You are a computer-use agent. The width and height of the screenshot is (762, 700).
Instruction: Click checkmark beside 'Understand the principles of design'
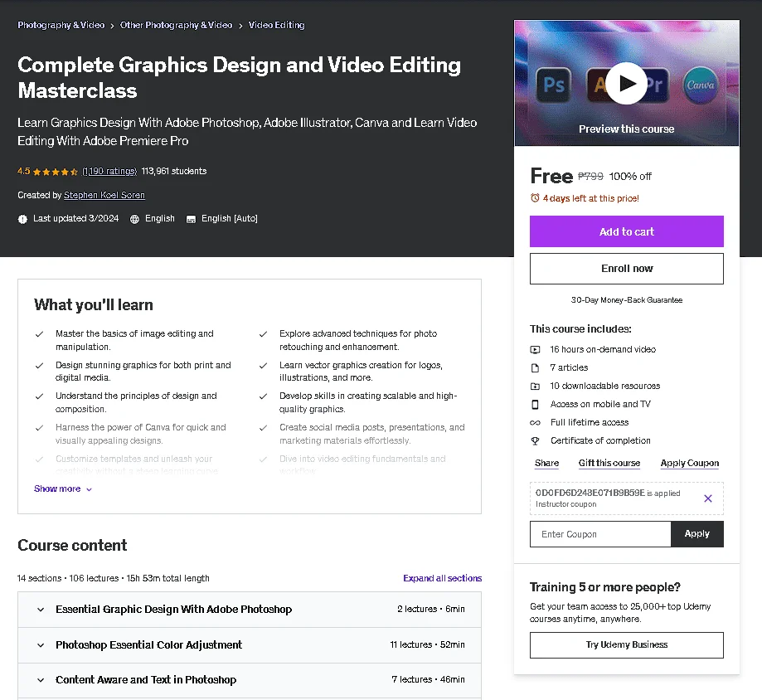point(39,396)
